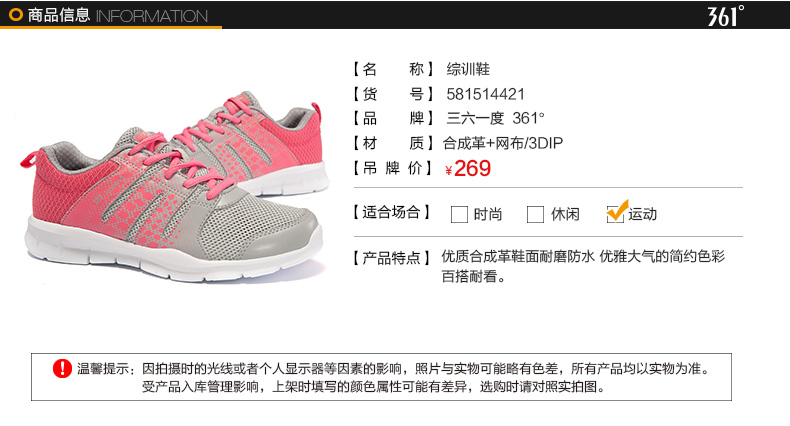Click the red price 269
This screenshot has height=426, width=790.
tap(472, 169)
